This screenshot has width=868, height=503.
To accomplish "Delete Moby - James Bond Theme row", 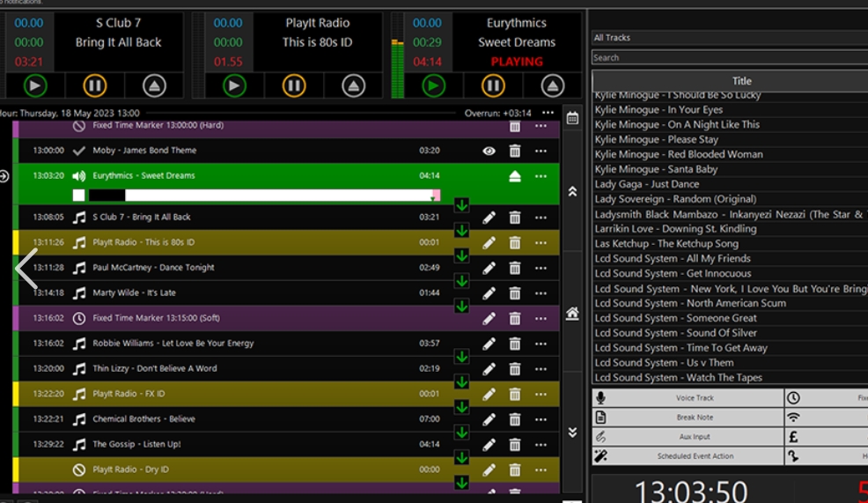I will tap(515, 151).
